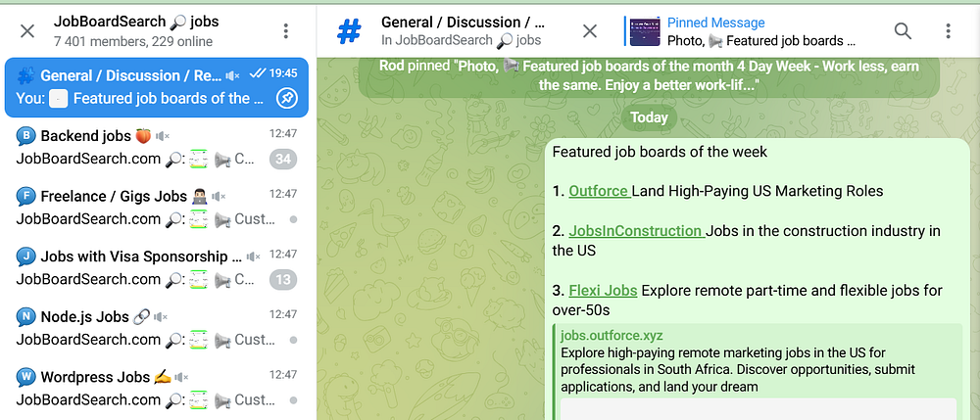Click unread dot on Node.js Jobs
This screenshot has height=420, width=980.
[293, 340]
